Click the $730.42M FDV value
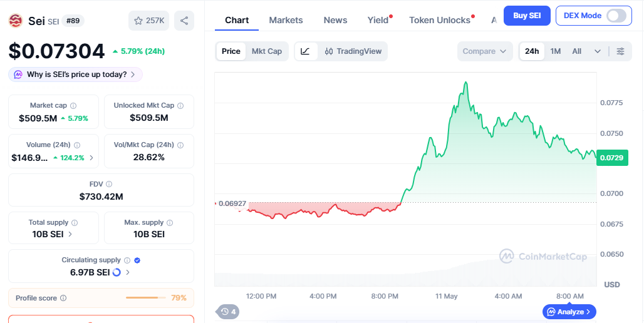The width and height of the screenshot is (644, 323). tap(101, 197)
